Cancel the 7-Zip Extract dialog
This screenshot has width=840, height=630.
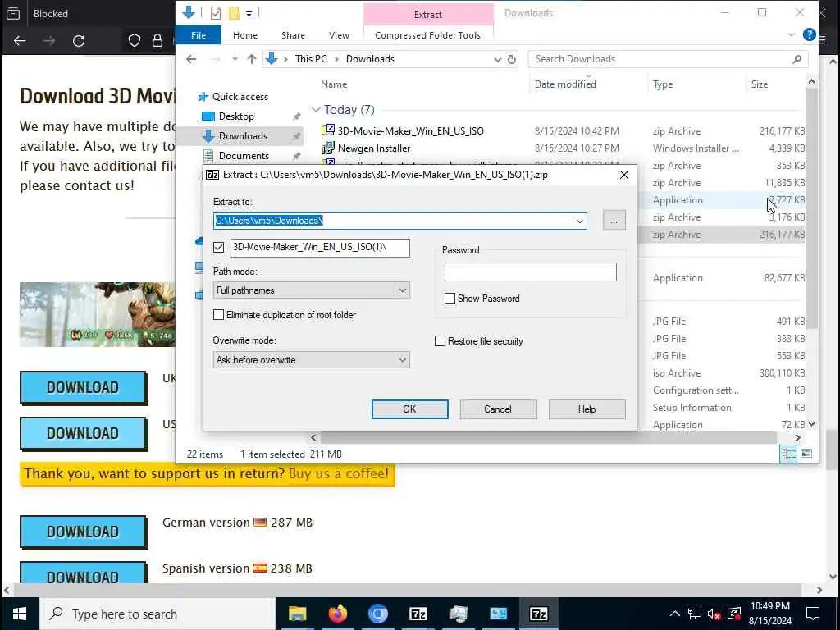498,409
